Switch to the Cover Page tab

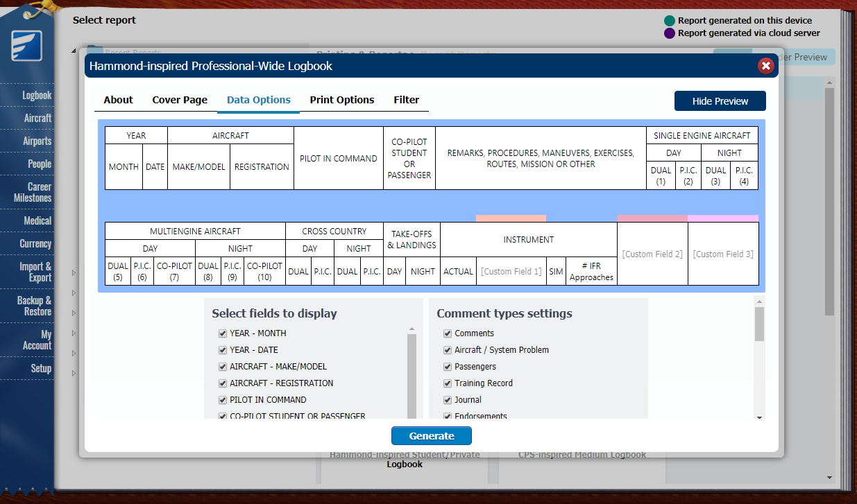[180, 100]
